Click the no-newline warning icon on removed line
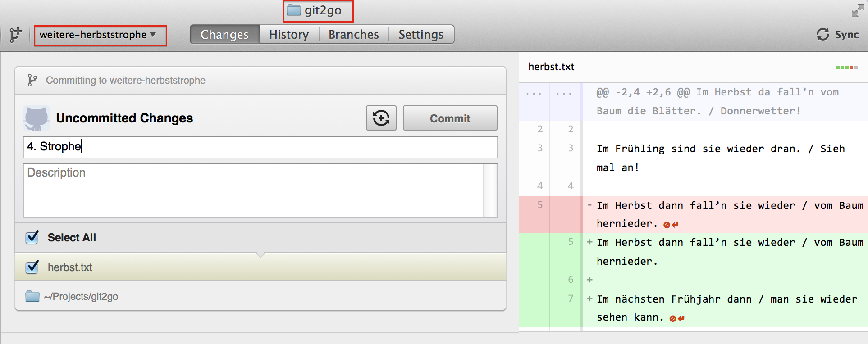This screenshot has height=344, width=868. (x=671, y=225)
